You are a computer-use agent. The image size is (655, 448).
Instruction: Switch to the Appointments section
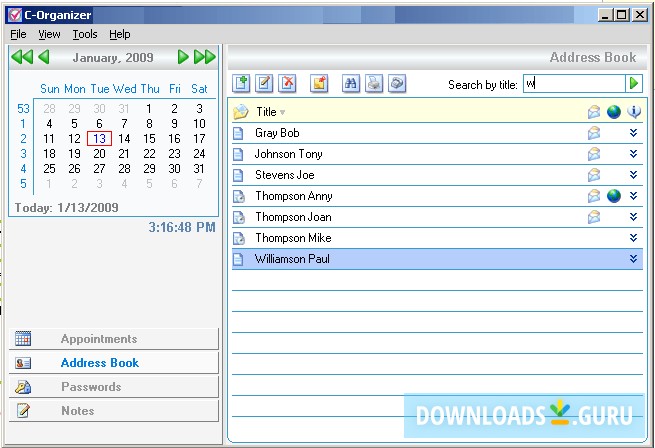tap(114, 339)
